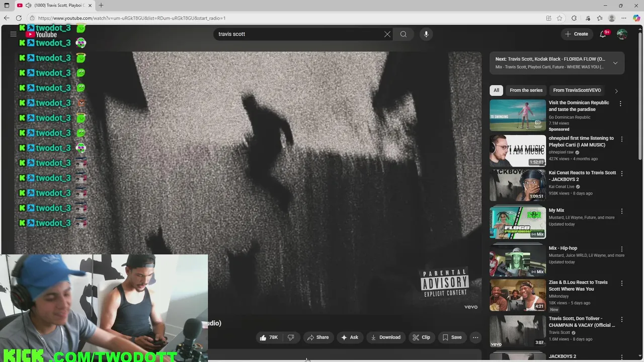Select the From TravisScottVEVO chip

(577, 90)
